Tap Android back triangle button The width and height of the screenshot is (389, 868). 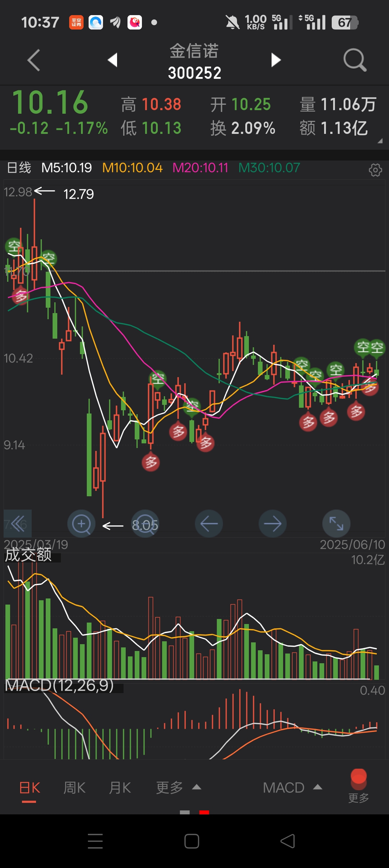(x=287, y=841)
